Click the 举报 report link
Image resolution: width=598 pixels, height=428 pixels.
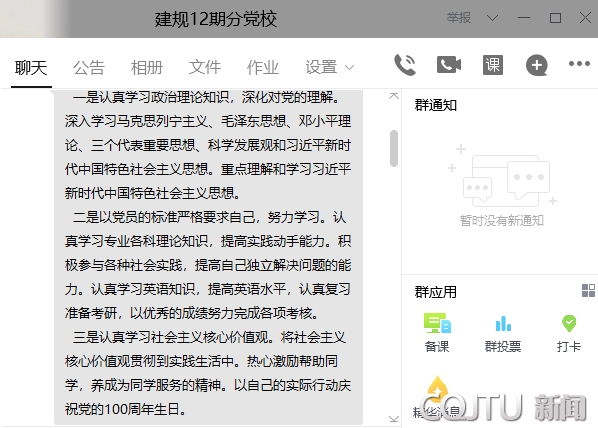click(x=459, y=18)
